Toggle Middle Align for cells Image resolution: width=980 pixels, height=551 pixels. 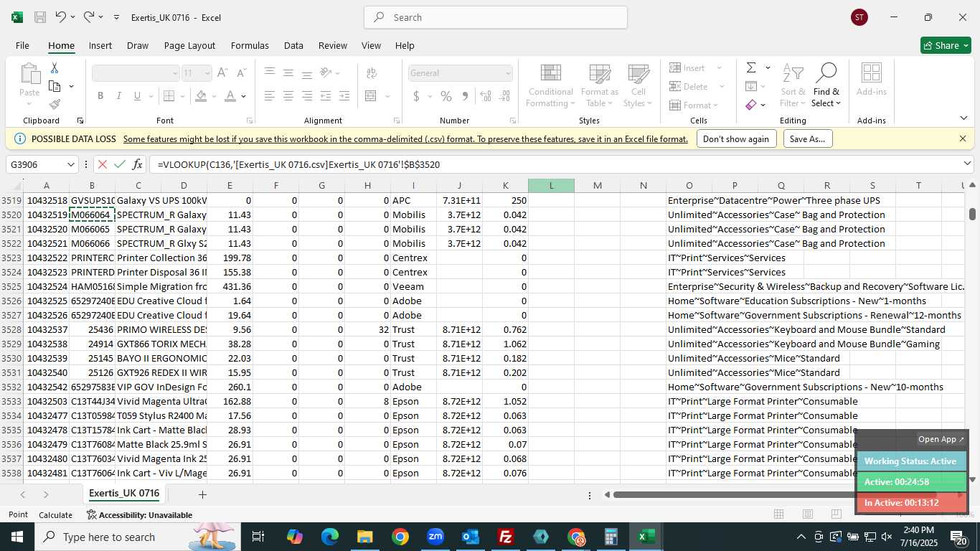[x=288, y=73]
